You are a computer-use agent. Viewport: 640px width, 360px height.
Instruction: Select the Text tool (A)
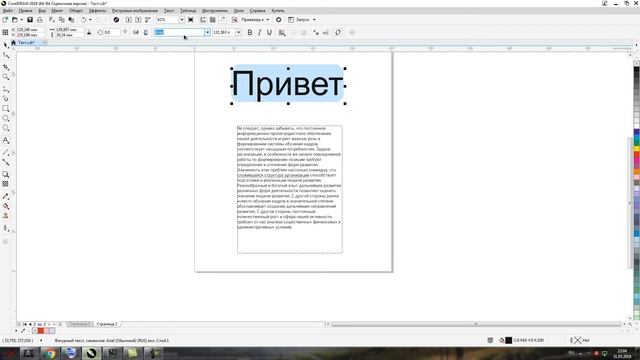[x=5, y=140]
